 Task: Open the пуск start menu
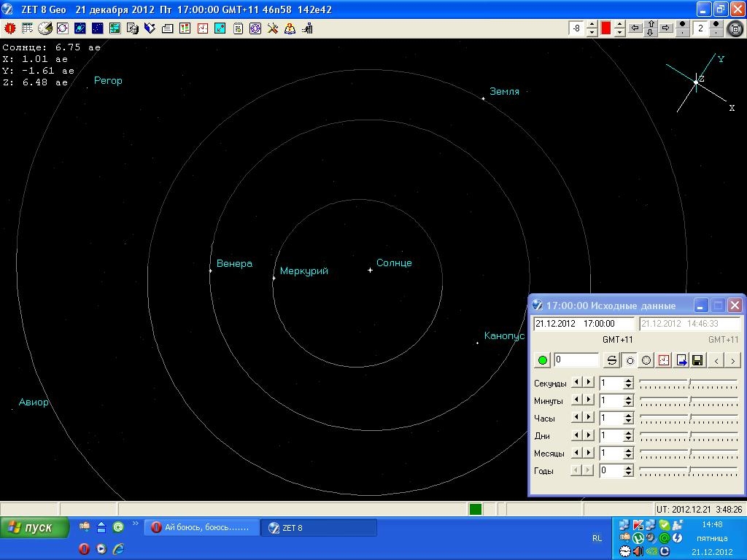pos(34,528)
